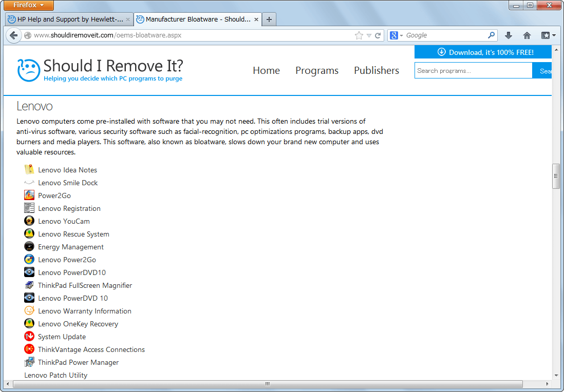Click the System Update red icon
564x392 pixels.
[29, 337]
